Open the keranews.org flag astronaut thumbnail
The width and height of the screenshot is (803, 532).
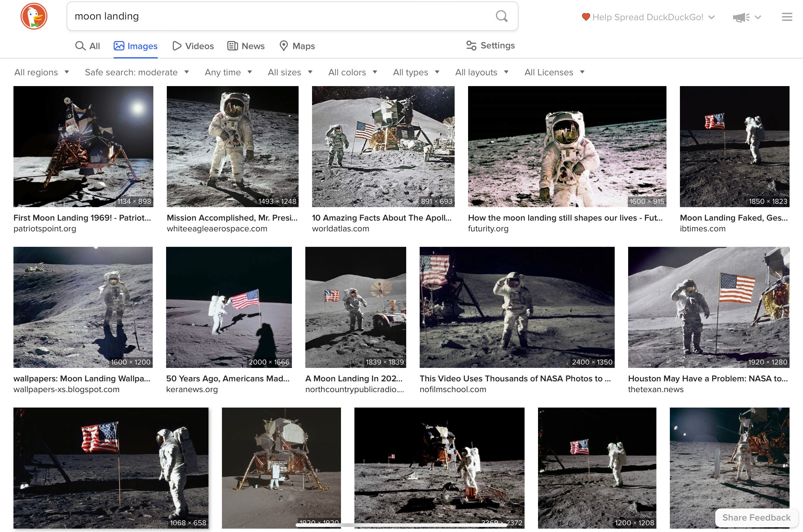tap(229, 307)
